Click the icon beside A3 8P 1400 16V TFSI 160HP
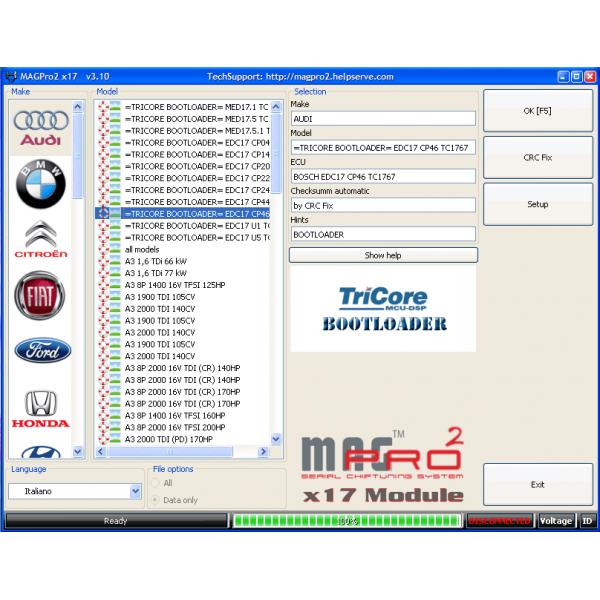 click(103, 416)
